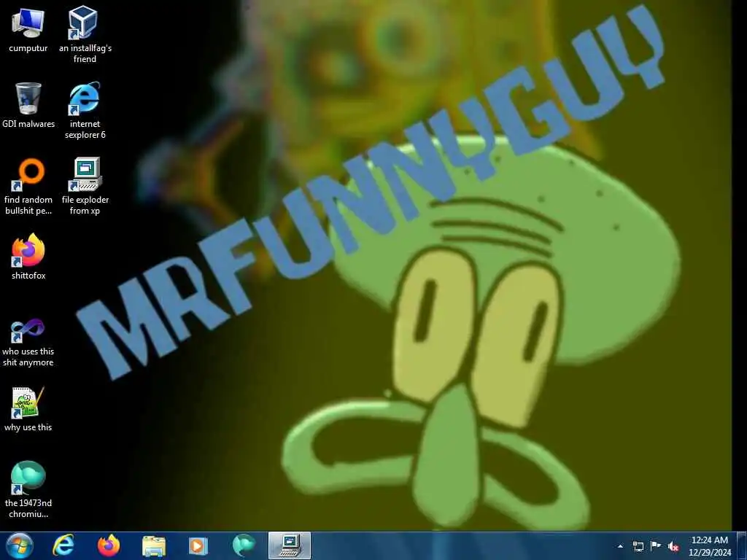Switch to the active XP file manager taskbar button

coord(290,545)
